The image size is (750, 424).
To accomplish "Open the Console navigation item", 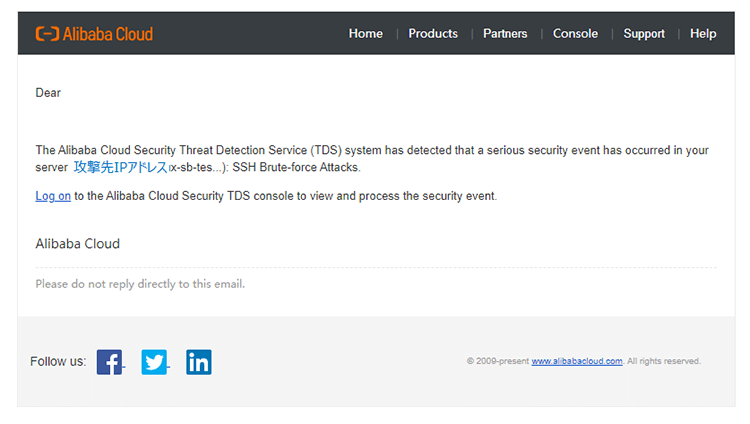I will pyautogui.click(x=575, y=34).
